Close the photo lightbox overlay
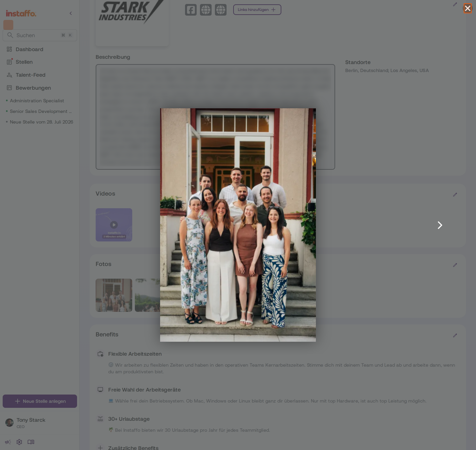Image resolution: width=476 pixels, height=450 pixels. (x=467, y=8)
